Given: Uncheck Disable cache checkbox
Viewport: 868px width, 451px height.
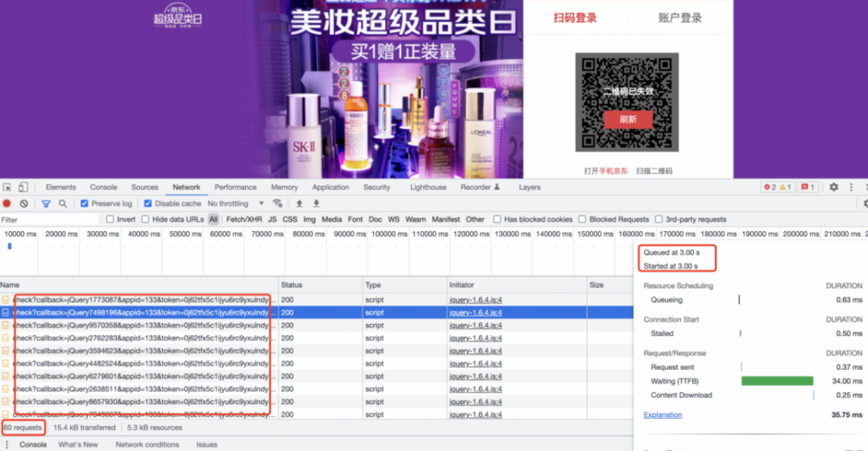Looking at the screenshot, I should [x=148, y=203].
